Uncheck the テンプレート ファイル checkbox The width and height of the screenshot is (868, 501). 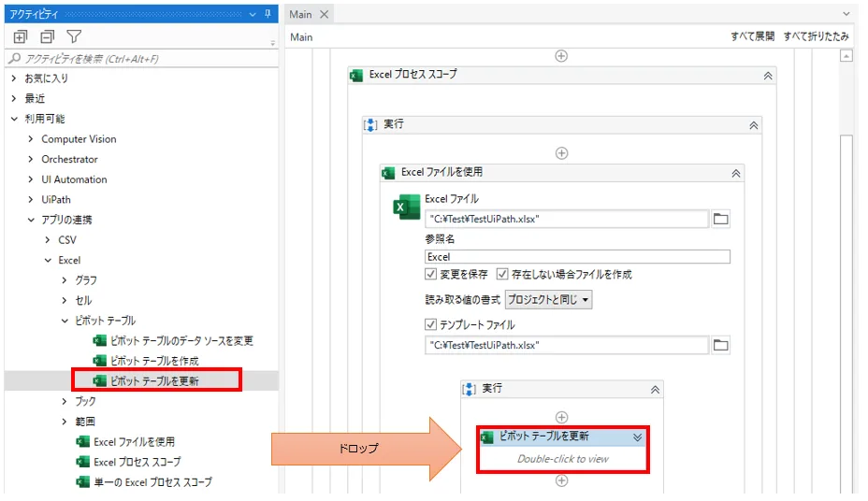[x=431, y=325]
